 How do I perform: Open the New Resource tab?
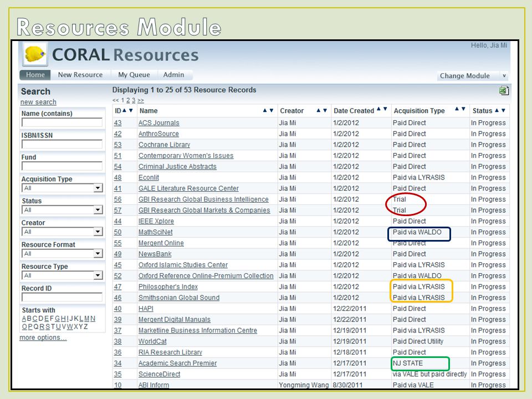pyautogui.click(x=80, y=75)
